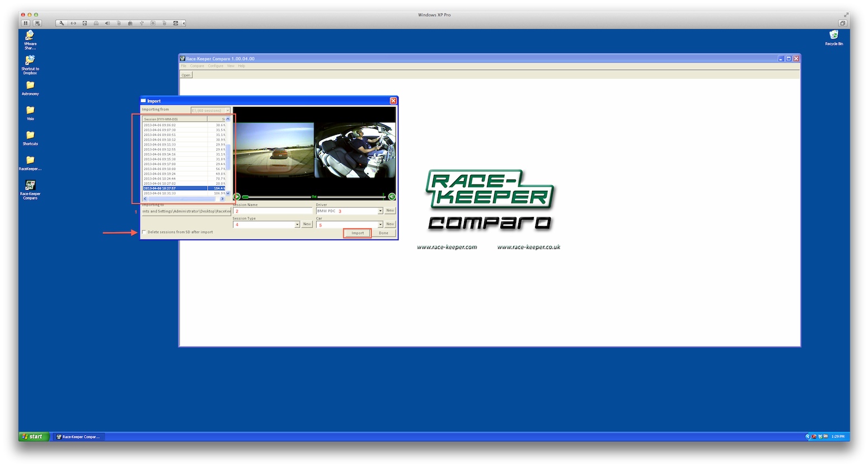The image size is (868, 467).
Task: Click the session list scroll-right arrow
Action: pos(222,199)
